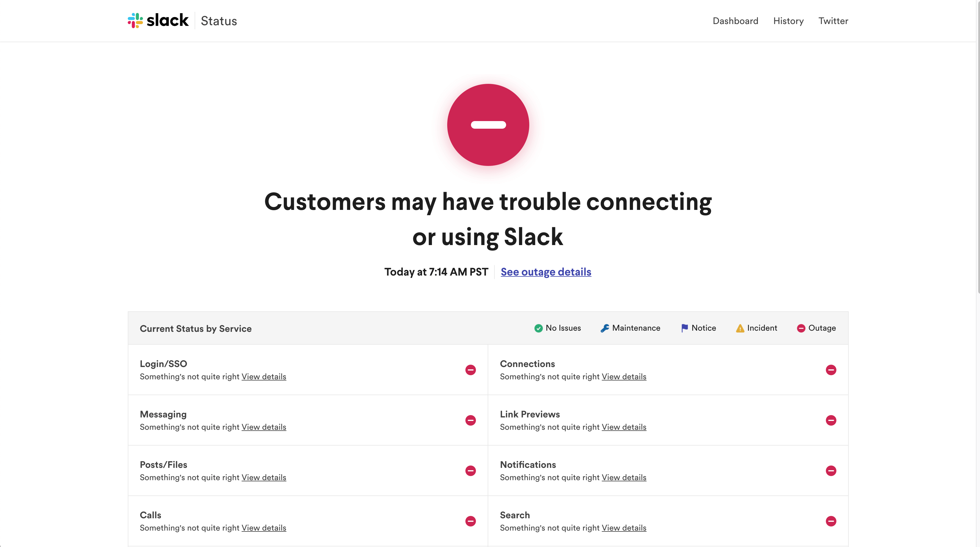Click the large red outage status icon

(x=488, y=125)
